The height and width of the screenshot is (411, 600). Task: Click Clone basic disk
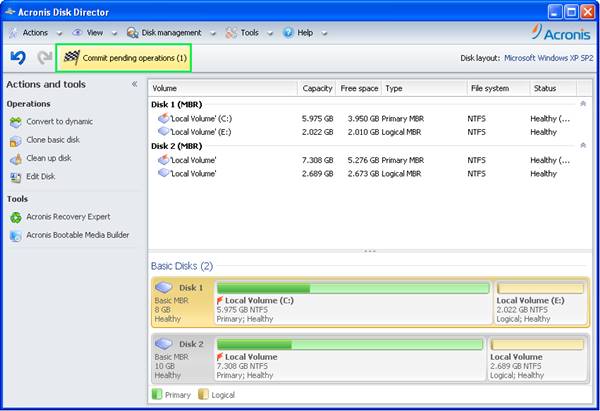tap(53, 140)
